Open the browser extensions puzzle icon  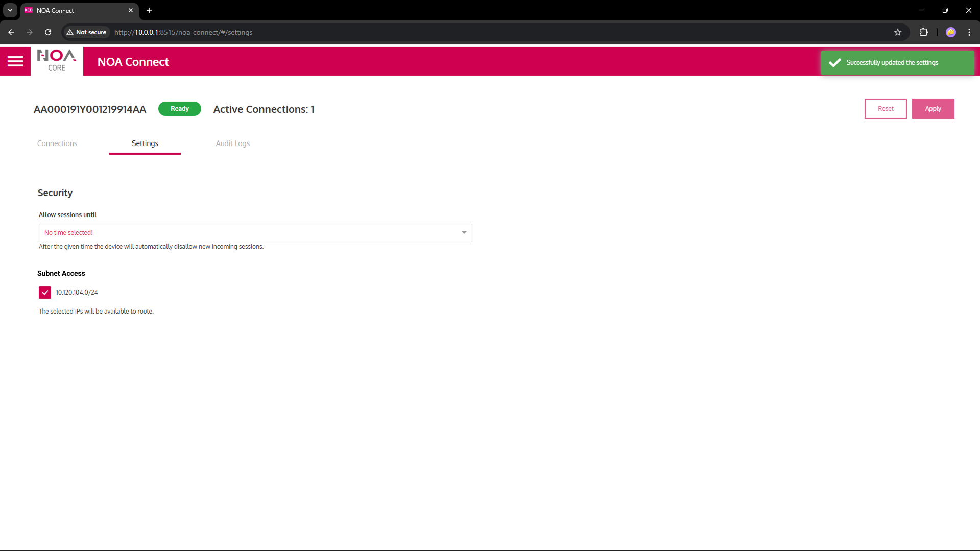923,32
